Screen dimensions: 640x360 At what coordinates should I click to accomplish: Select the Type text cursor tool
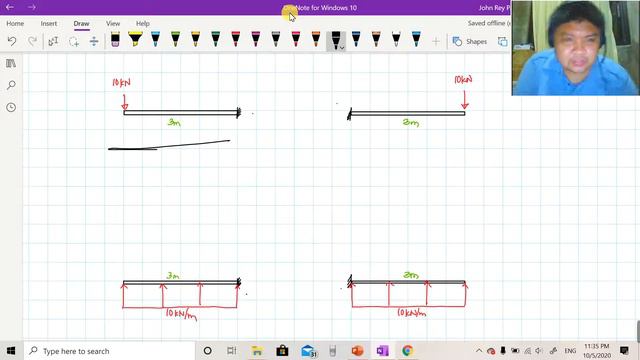(x=53, y=41)
